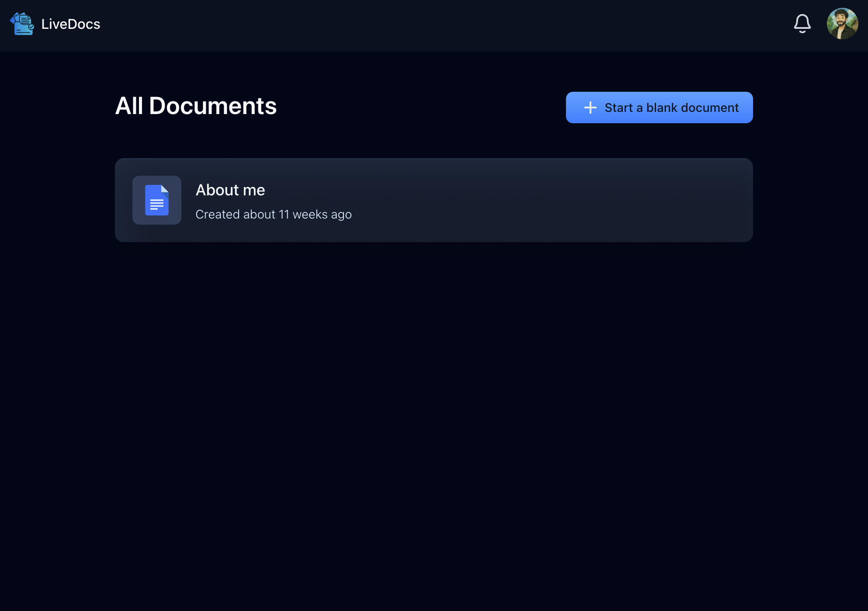
Task: Click Start a blank document button
Action: click(x=659, y=108)
